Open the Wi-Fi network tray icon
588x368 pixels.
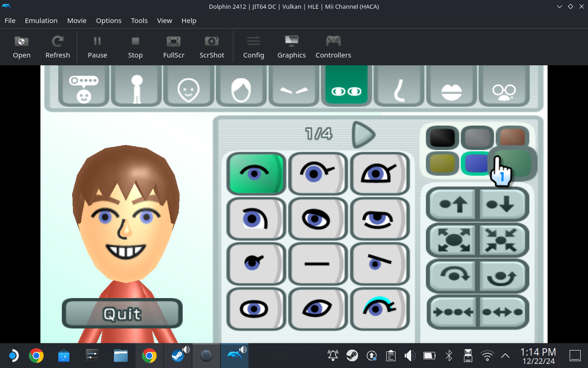(x=487, y=356)
